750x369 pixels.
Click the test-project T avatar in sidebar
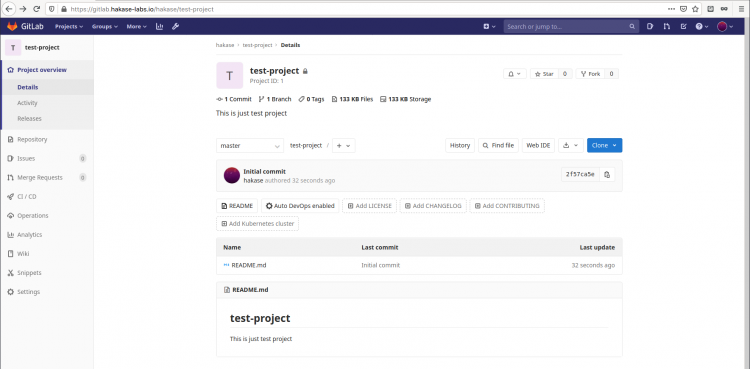[x=13, y=48]
